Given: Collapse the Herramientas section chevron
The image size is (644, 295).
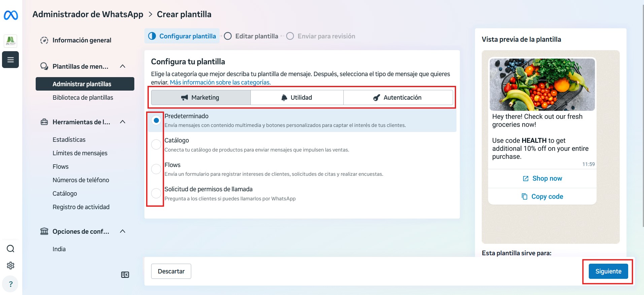Looking at the screenshot, I should (123, 122).
